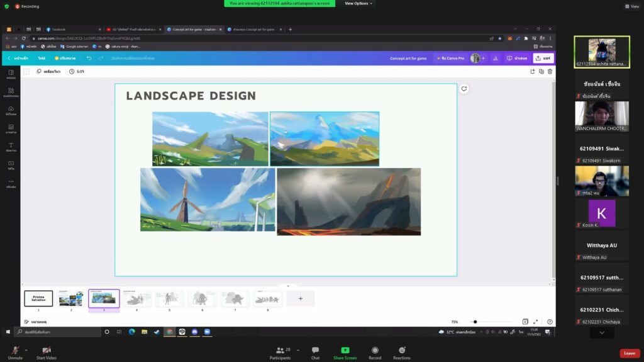Click the Undo arrow in Canva header
The image size is (644, 362).
(89, 58)
